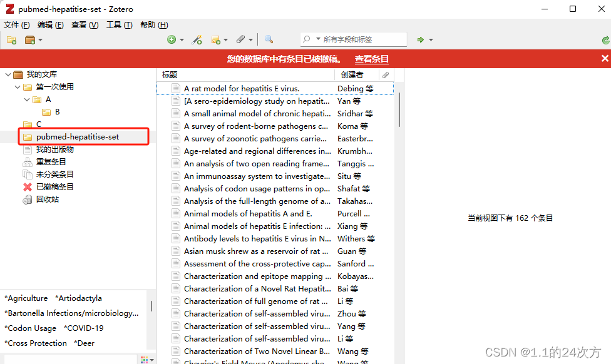Collapse folder A in the tree
The height and width of the screenshot is (364, 611).
(x=26, y=99)
